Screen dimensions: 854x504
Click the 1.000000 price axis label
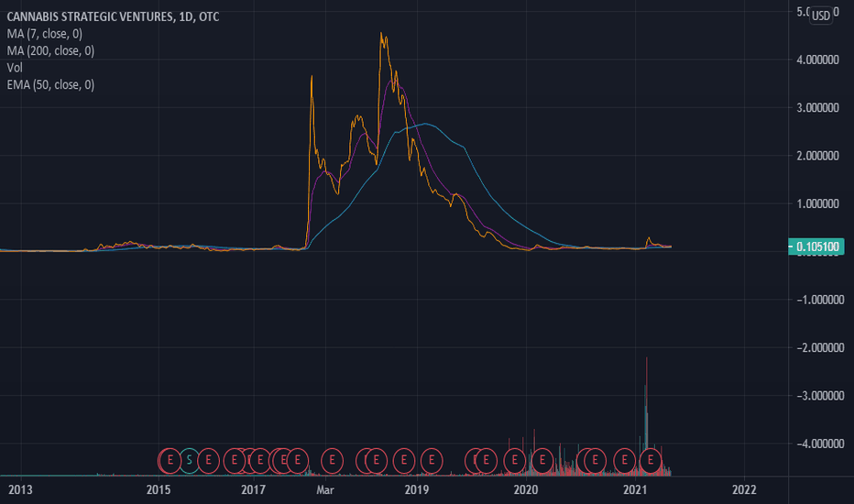[817, 203]
